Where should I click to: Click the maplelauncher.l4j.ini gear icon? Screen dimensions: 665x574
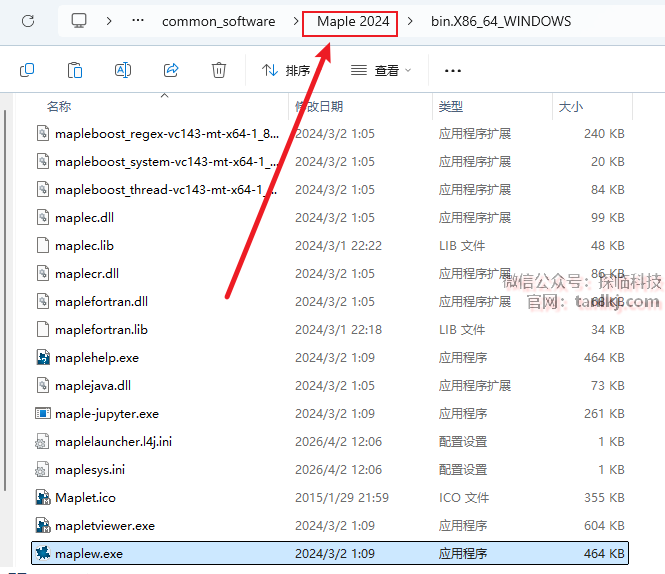tap(42, 442)
